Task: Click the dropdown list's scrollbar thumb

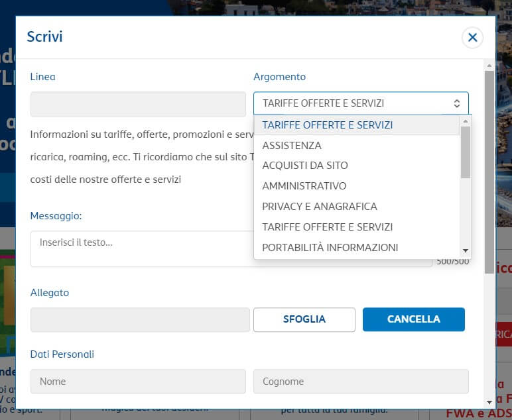Action: pos(466,152)
